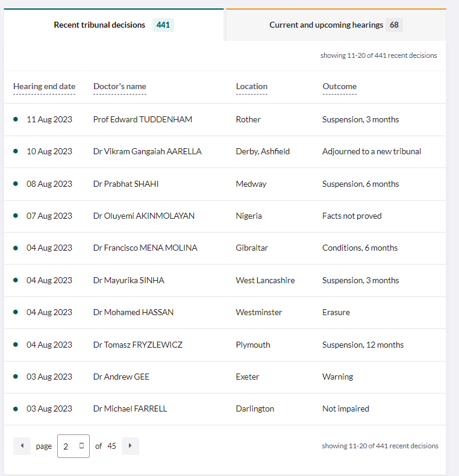
Task: Sort by Doctor's name column header
Action: click(x=119, y=87)
